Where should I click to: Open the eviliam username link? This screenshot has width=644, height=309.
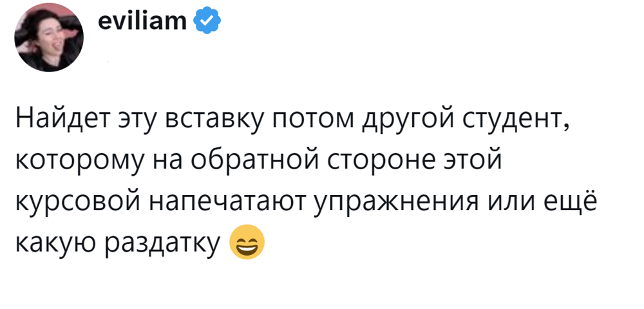pyautogui.click(x=142, y=23)
